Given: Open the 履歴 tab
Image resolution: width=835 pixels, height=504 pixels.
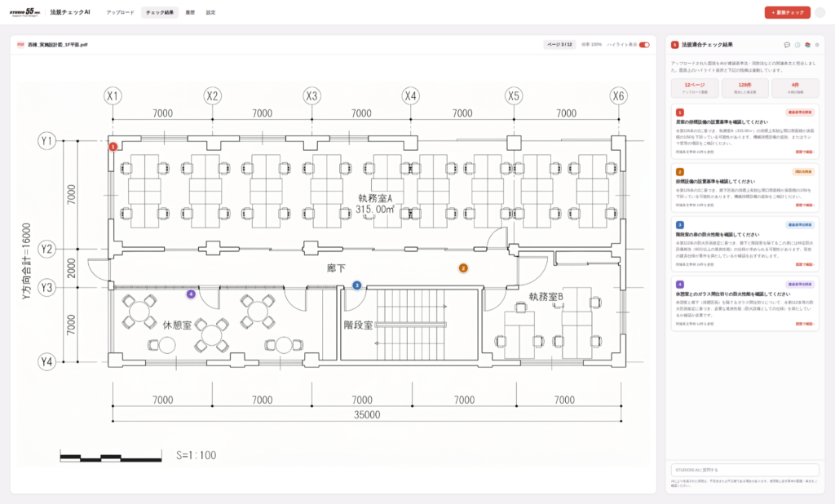Looking at the screenshot, I should point(190,12).
